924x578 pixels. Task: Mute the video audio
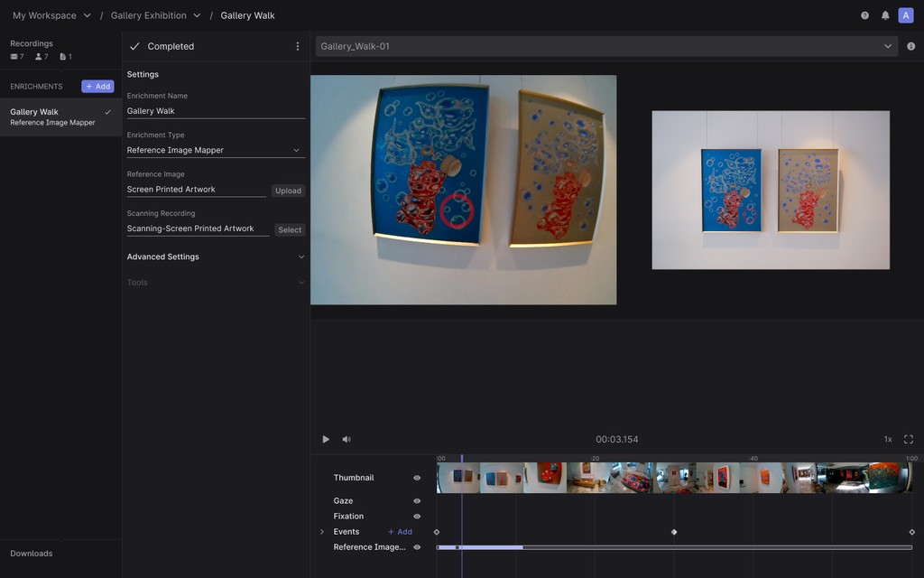[x=346, y=439]
